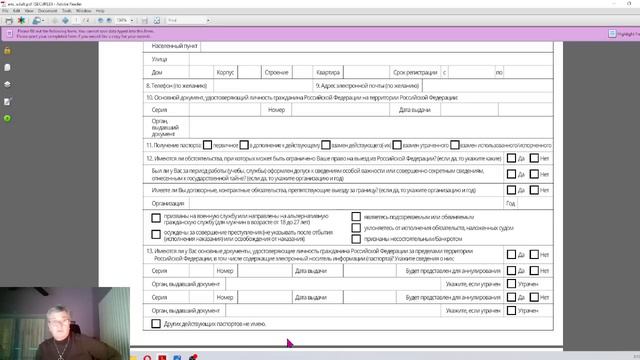Tick 'Да' for state secret access question

point(511,174)
